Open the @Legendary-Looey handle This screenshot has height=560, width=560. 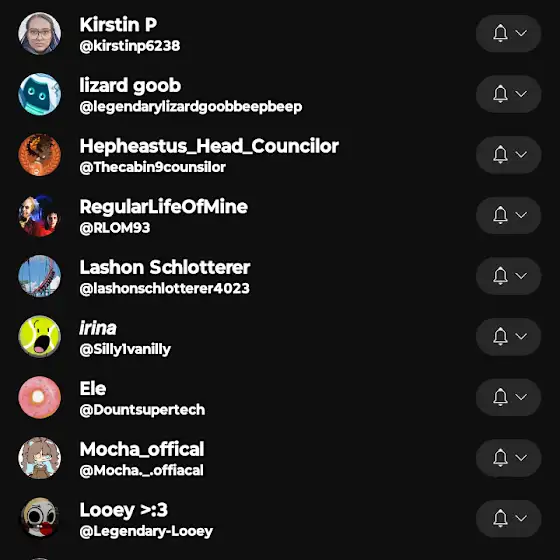click(146, 531)
